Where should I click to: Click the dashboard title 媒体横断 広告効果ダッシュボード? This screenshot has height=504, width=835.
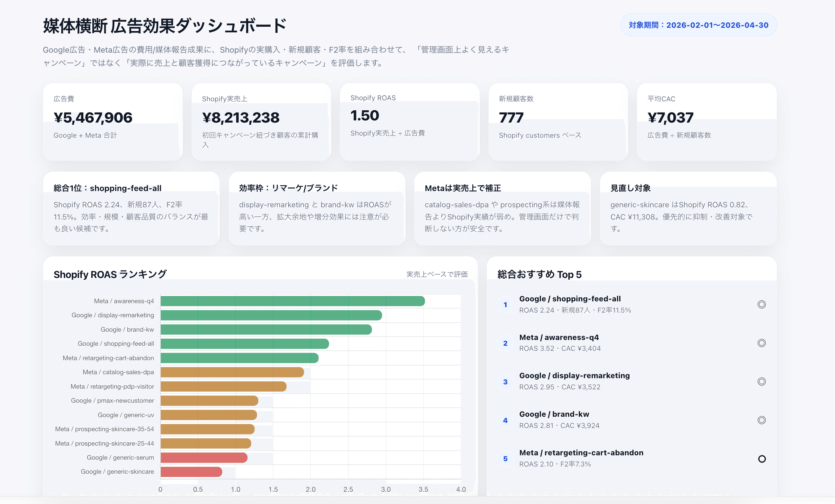(165, 26)
